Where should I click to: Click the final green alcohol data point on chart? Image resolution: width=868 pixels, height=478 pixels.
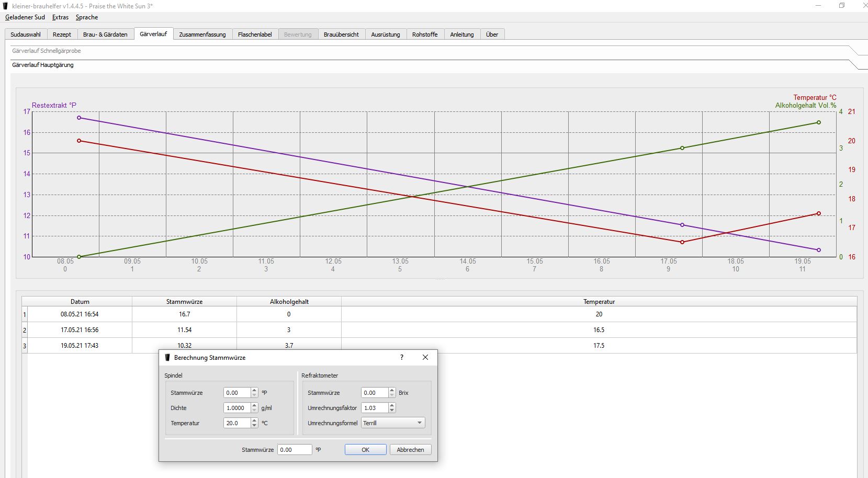818,122
